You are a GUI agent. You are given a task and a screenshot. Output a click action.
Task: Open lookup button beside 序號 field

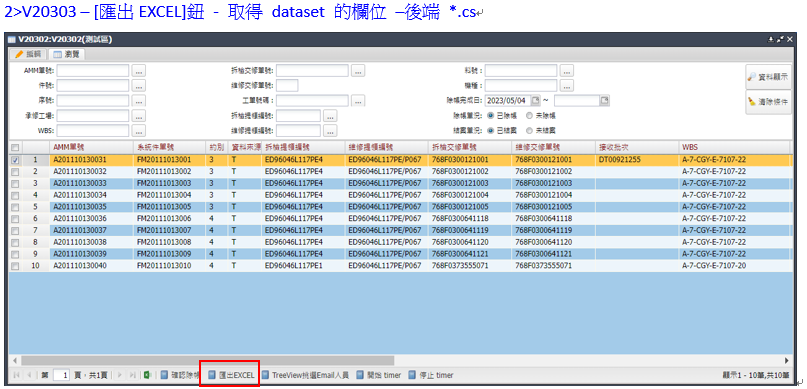pyautogui.click(x=138, y=100)
